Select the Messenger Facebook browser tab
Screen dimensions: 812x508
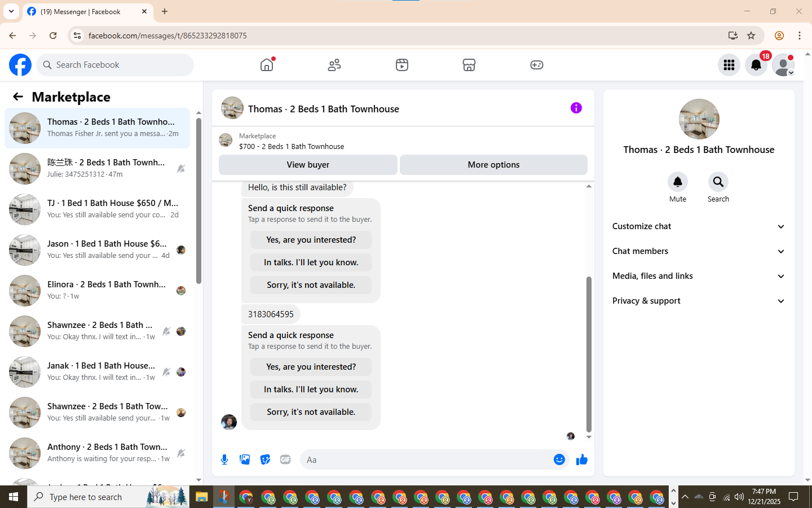click(x=87, y=11)
